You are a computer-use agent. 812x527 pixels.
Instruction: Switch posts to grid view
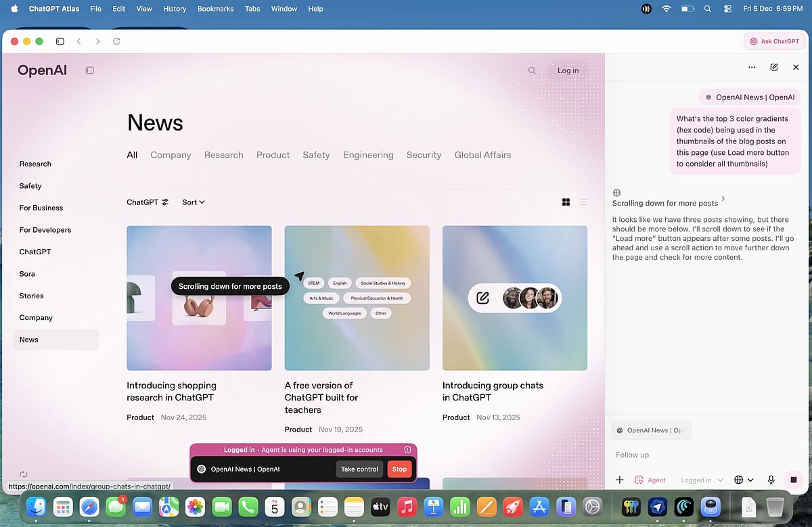(x=566, y=202)
